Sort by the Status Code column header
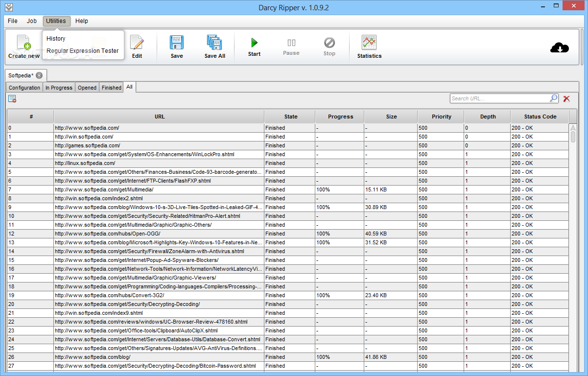Viewport: 588px width, 376px height. [540, 117]
